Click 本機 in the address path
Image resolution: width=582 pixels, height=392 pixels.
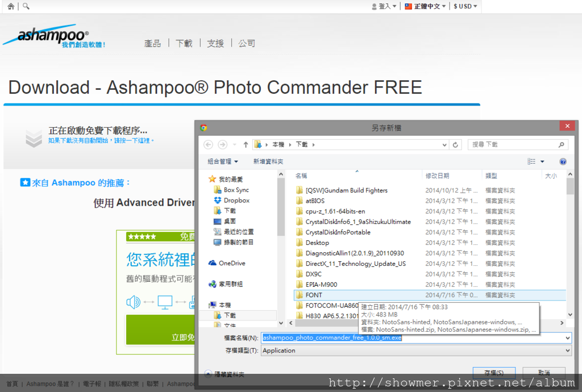click(278, 145)
